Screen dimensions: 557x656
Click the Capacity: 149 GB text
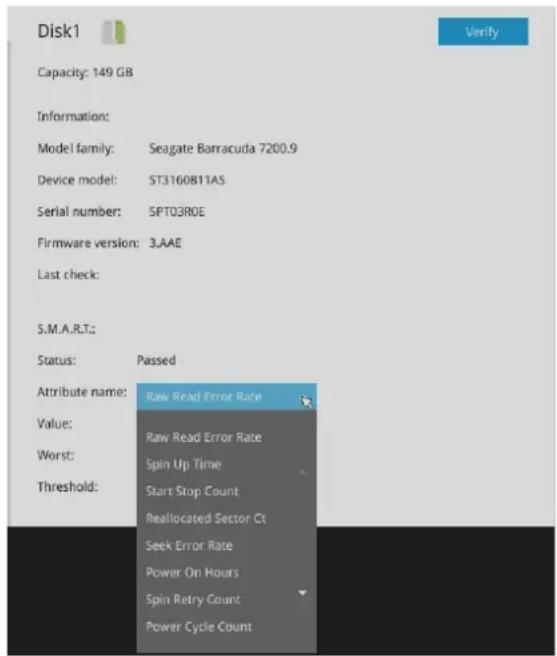click(x=85, y=72)
